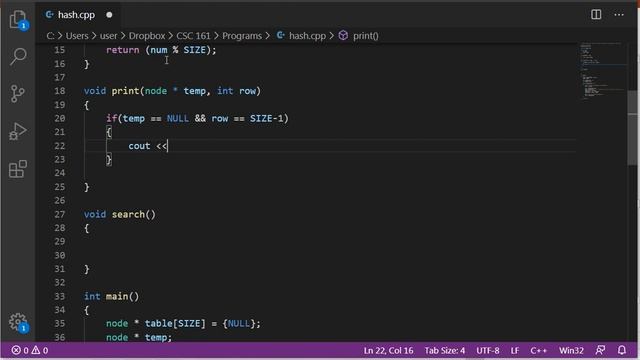The image size is (640, 360).
Task: Click the C++ file icon in breadcrumb
Action: 280,36
